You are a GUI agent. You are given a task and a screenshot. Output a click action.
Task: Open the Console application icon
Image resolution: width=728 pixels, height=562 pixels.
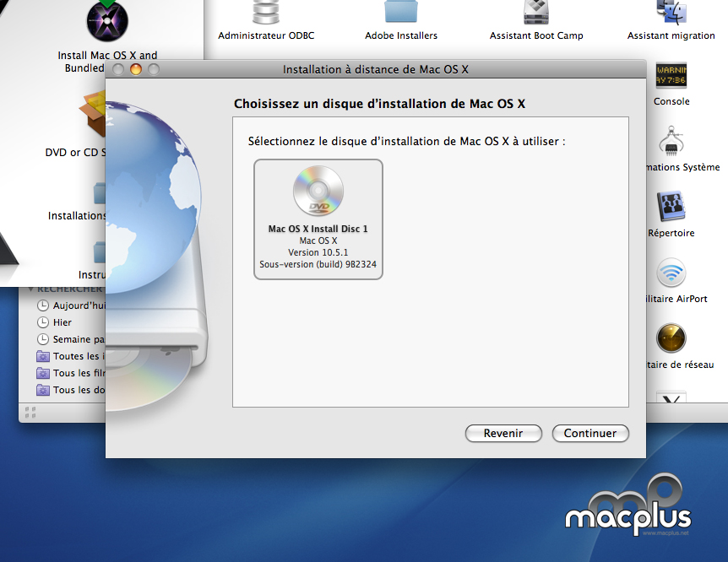point(671,76)
